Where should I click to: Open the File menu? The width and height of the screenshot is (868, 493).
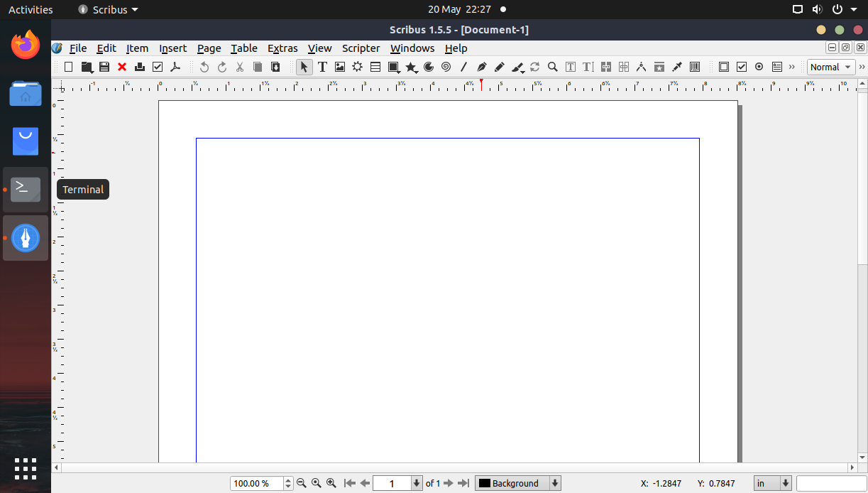tap(77, 48)
